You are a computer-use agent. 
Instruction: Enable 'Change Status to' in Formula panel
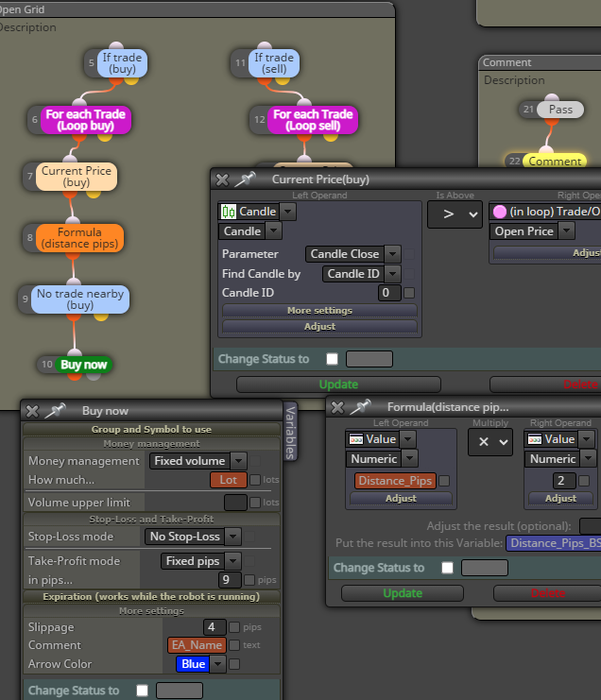[447, 568]
